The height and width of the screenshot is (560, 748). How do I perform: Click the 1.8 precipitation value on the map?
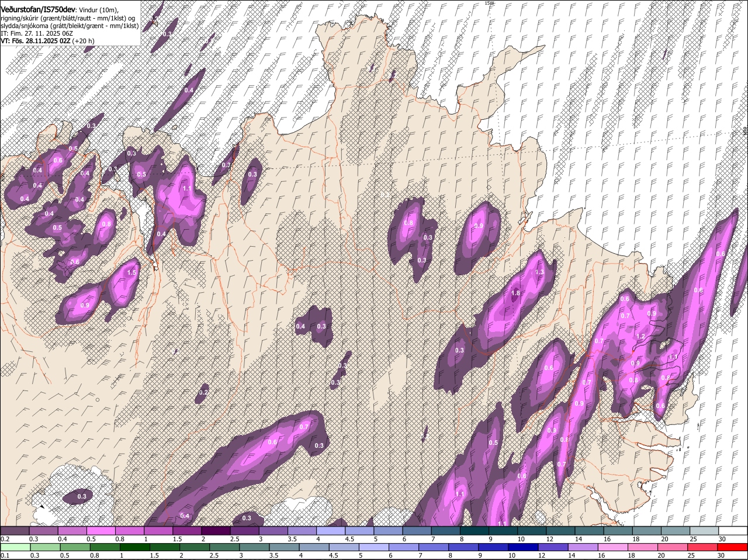[515, 293]
